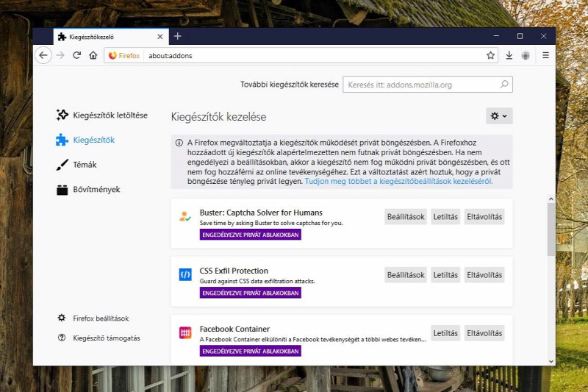The width and height of the screenshot is (588, 392).
Task: Select the Facebook Container title
Action: (234, 329)
